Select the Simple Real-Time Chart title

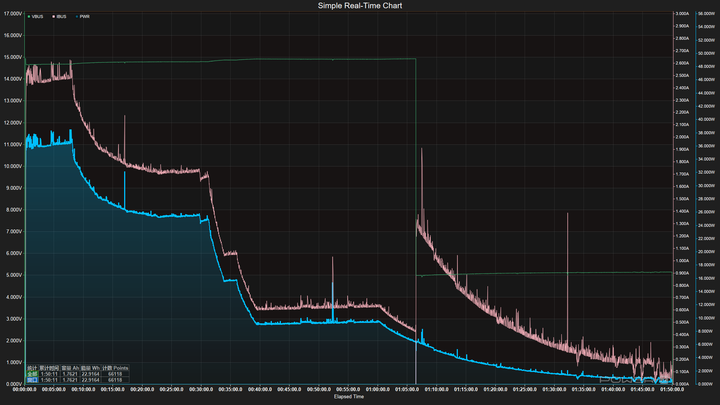[360, 6]
